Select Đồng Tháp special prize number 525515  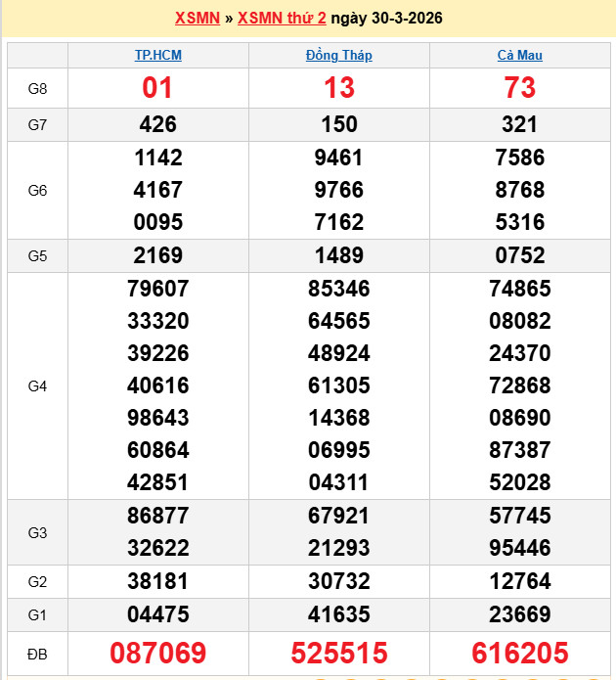pyautogui.click(x=338, y=653)
